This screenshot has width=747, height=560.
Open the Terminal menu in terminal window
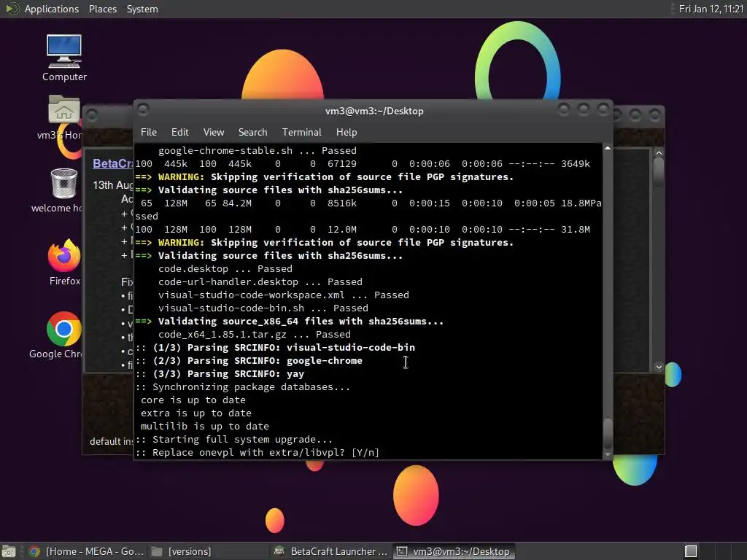coord(301,133)
